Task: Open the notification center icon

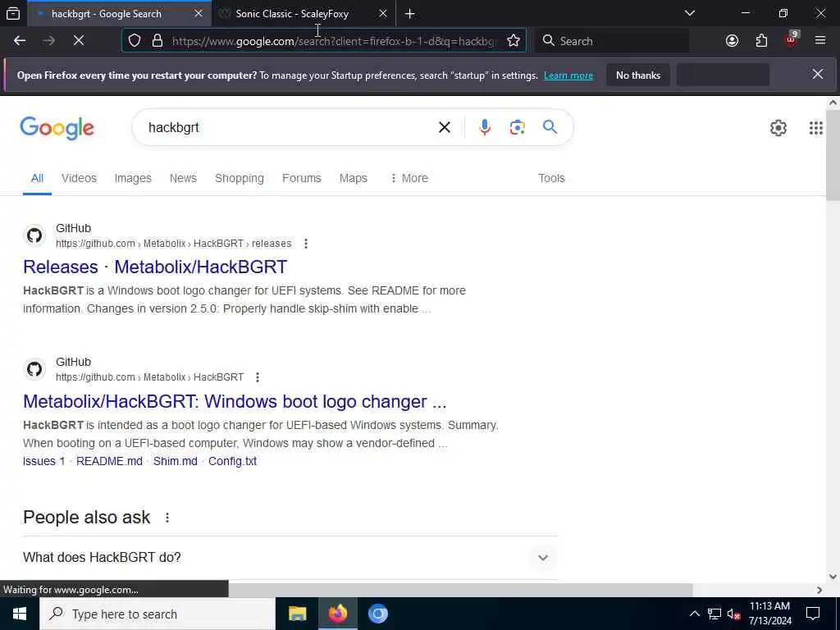Action: 813,614
